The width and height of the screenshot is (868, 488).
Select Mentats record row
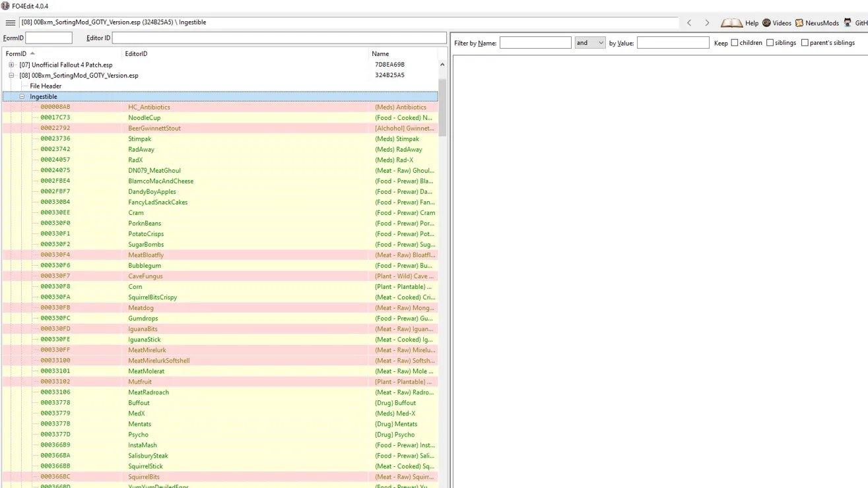[x=220, y=423]
